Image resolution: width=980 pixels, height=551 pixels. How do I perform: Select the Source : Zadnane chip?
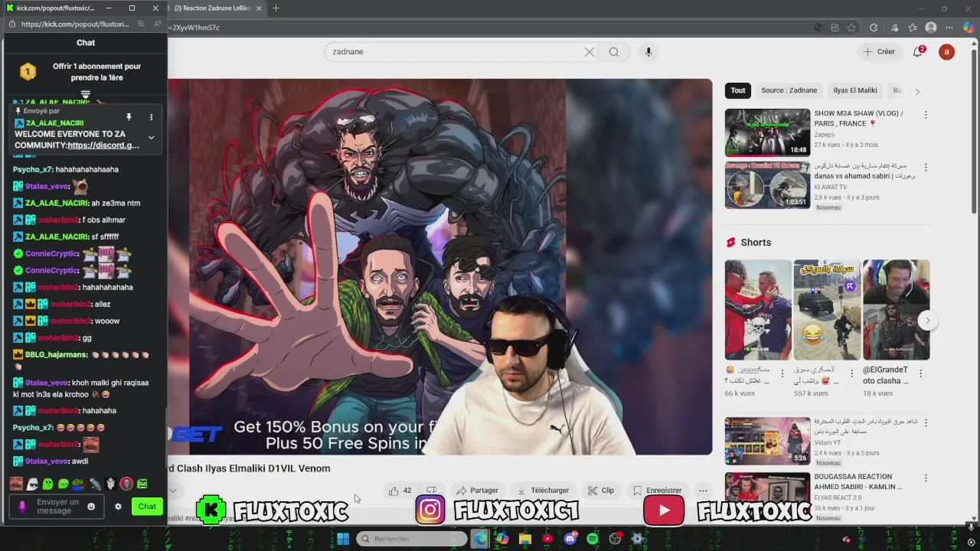pos(789,90)
